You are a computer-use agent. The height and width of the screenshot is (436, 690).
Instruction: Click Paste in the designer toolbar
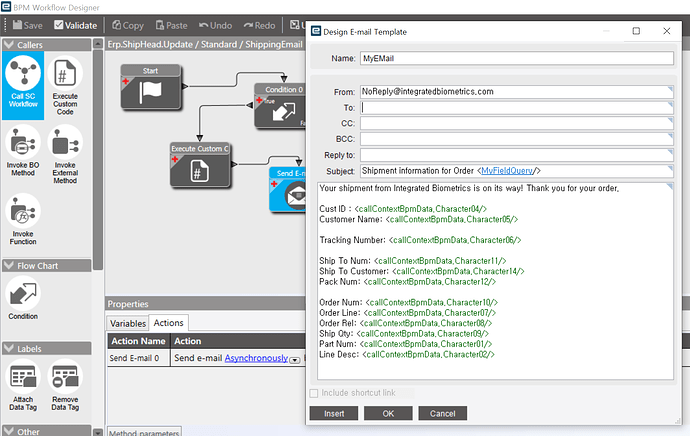(x=172, y=26)
